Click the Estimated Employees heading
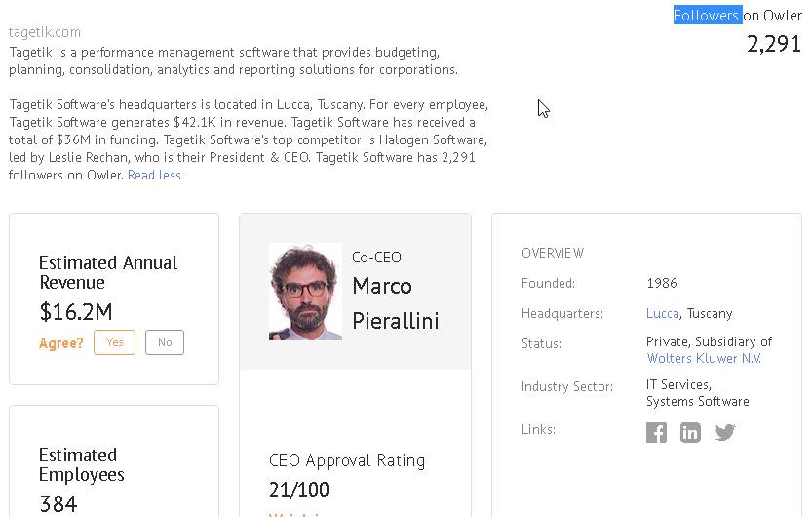 click(82, 464)
